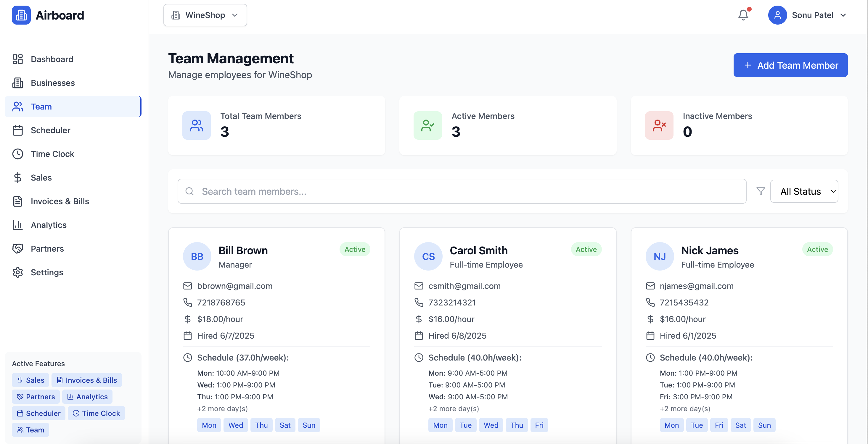Click the Time Clock icon in the sidebar
This screenshot has height=444, width=868.
[x=18, y=154]
